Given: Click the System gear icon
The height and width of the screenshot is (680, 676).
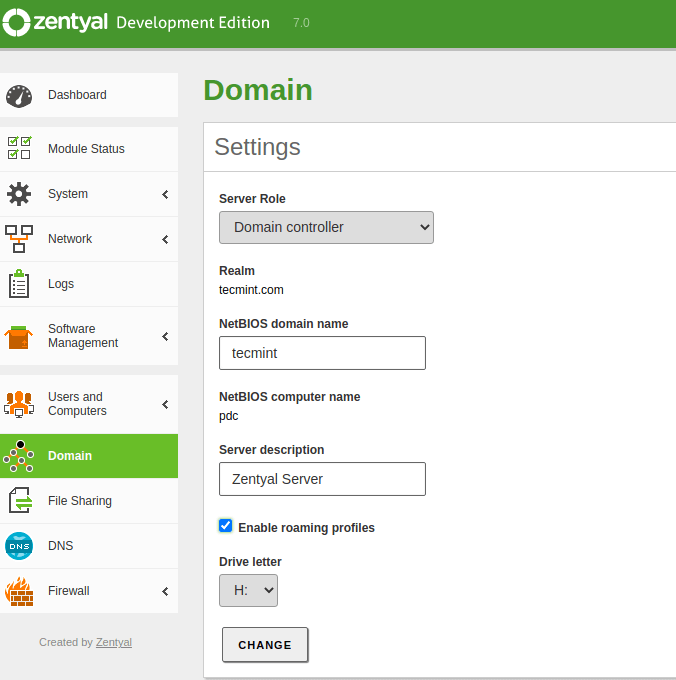Looking at the screenshot, I should tap(19, 194).
